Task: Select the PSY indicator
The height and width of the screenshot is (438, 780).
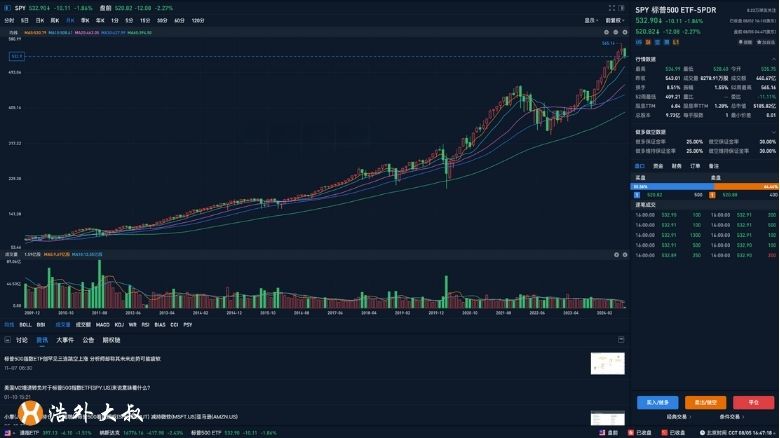Action: (188, 325)
